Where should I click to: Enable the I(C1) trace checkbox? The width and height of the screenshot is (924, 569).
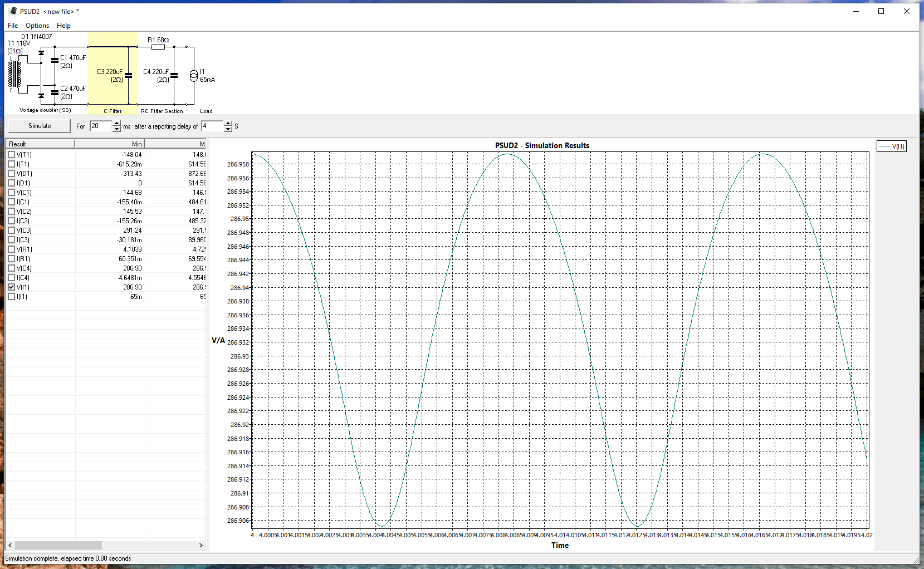(x=11, y=202)
